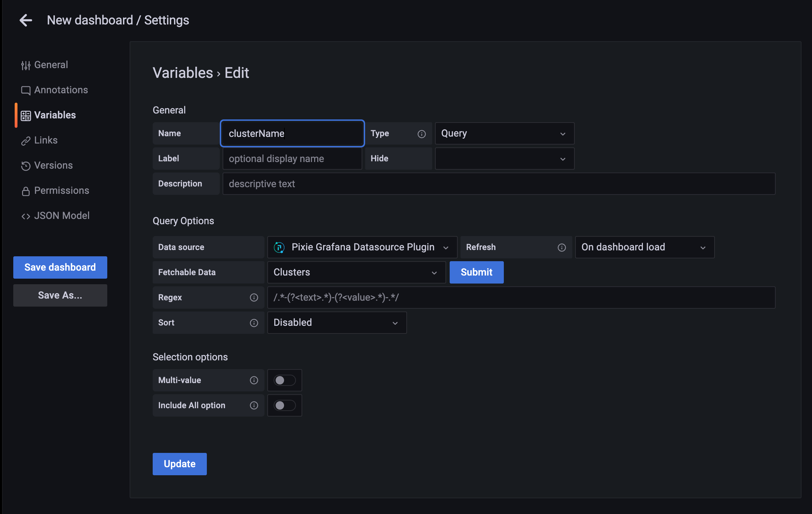
Task: Expand the Hide dropdown
Action: (504, 159)
